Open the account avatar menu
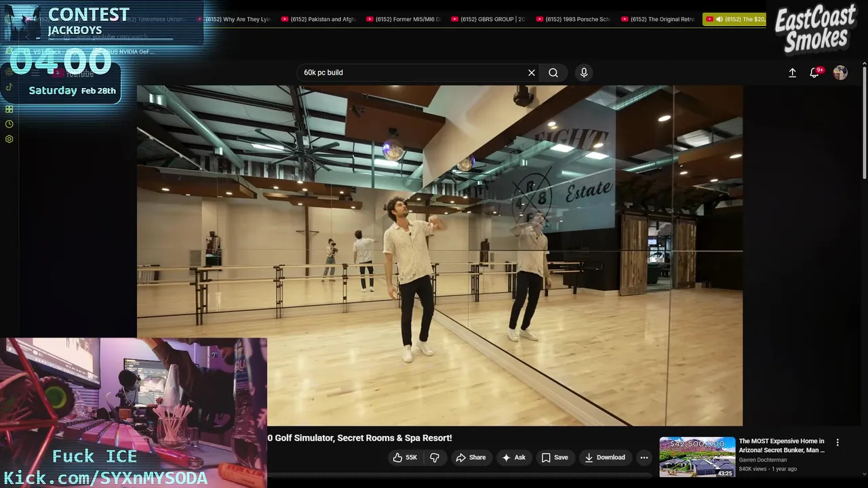The width and height of the screenshot is (868, 488). point(840,73)
